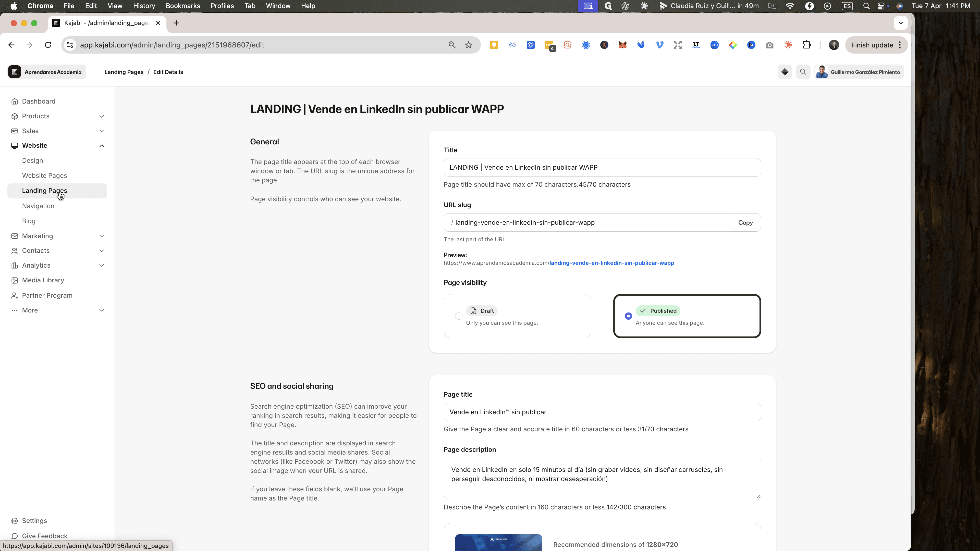Click the diamond icon in Kajabi header
Viewport: 980px width, 551px height.
[x=785, y=72]
